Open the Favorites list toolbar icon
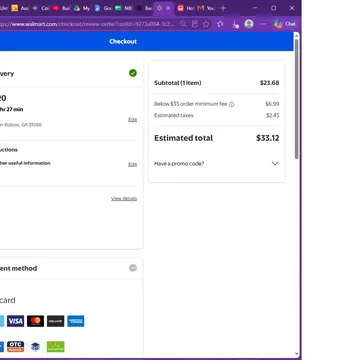Image resolution: width=360 pixels, height=360 pixels. pos(220,24)
